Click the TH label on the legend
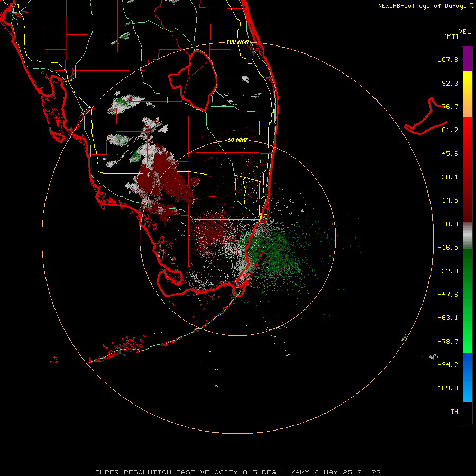 pos(454,412)
